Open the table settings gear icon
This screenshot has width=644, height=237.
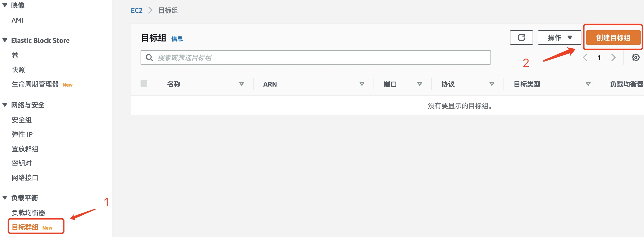pyautogui.click(x=635, y=58)
